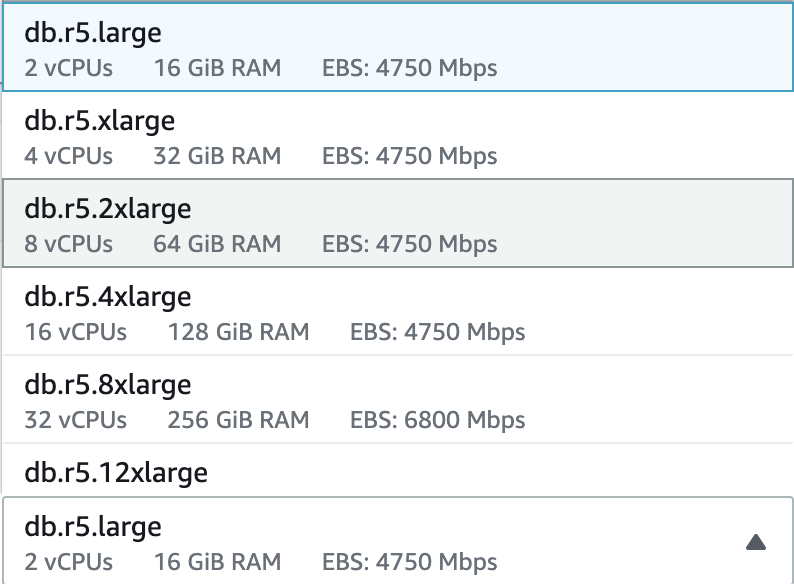Screen dimensions: 794x584
Task: Click the 16 GiB RAM text in the bottom selection box
Action: click(217, 562)
